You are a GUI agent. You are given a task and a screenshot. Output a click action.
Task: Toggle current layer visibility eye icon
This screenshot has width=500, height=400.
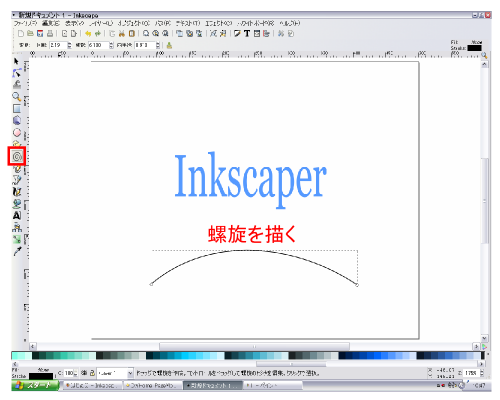tap(84, 373)
